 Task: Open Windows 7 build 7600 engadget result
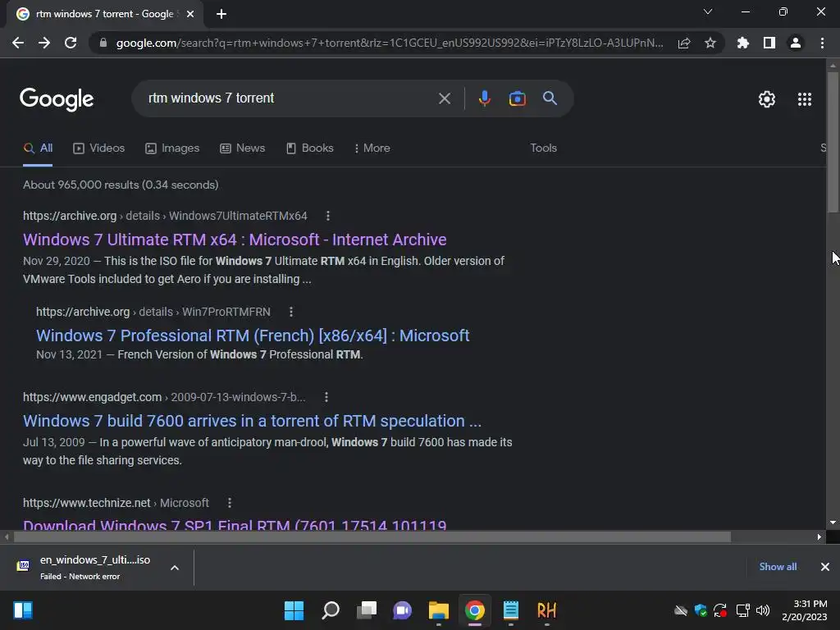pyautogui.click(x=253, y=421)
